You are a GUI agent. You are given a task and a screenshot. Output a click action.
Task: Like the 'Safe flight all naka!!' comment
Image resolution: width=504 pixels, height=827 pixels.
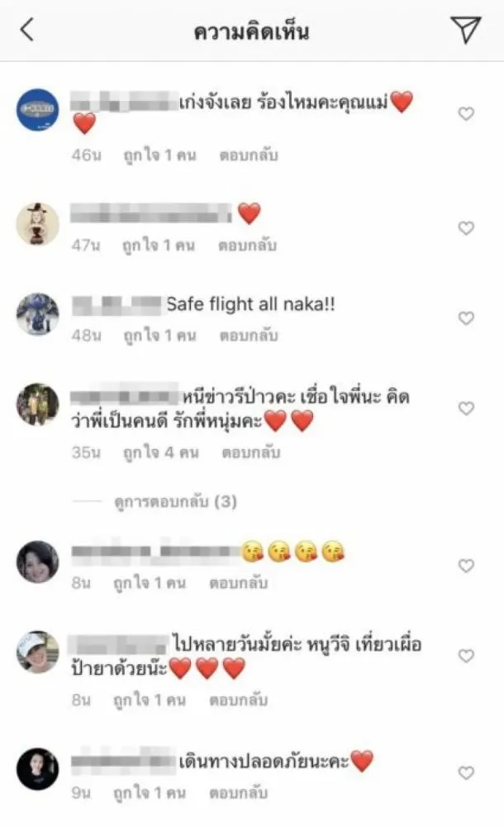point(466,318)
